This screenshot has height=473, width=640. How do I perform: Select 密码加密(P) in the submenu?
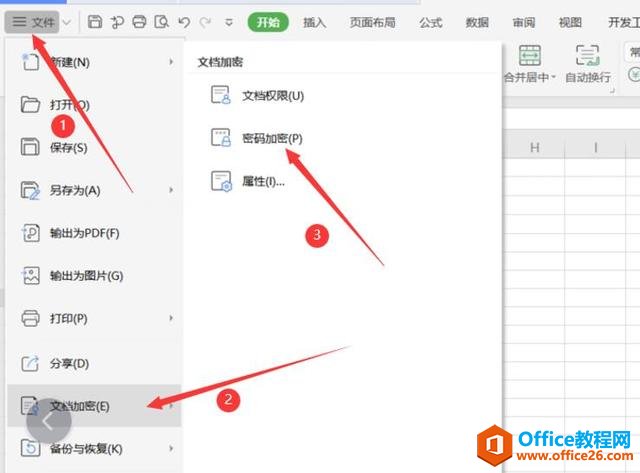[x=272, y=139]
